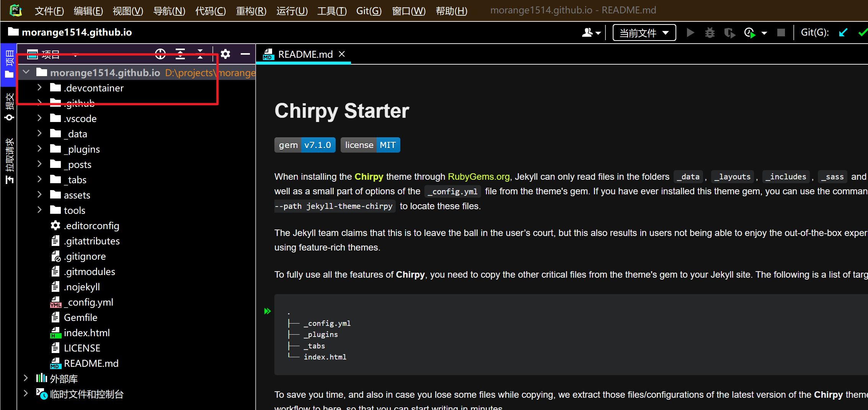
Task: Follow the RubyGems.org link
Action: pyautogui.click(x=479, y=177)
